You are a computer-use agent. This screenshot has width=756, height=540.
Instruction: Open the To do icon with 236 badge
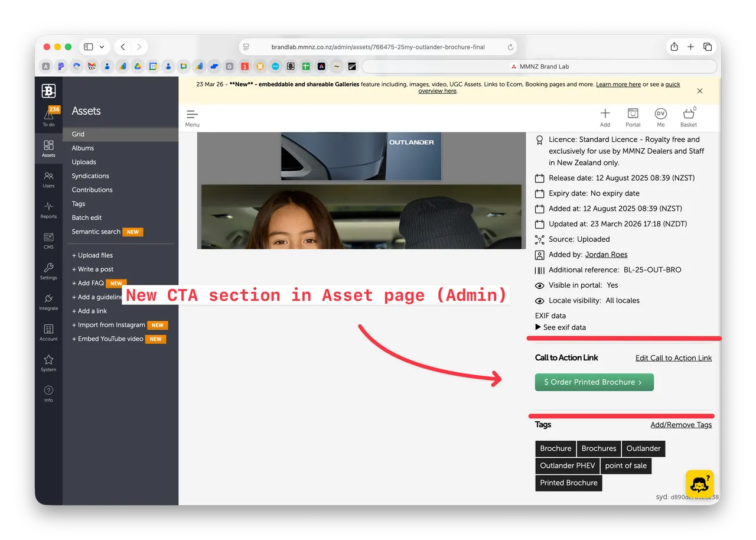coord(48,117)
